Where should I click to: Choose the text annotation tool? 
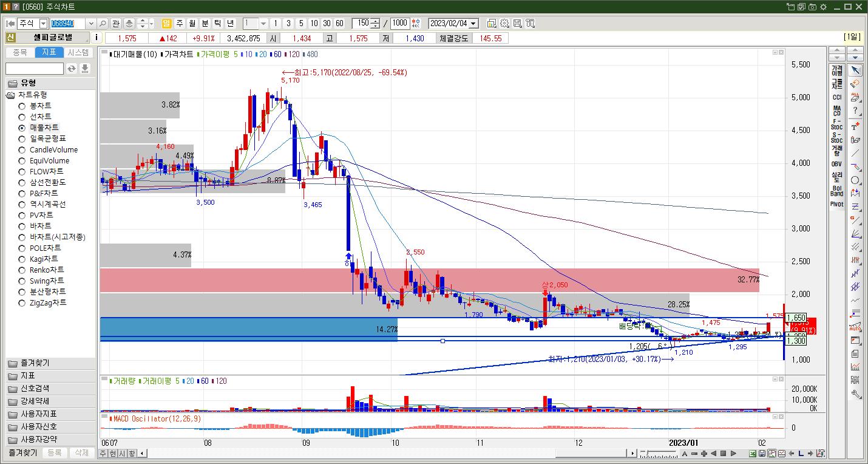click(x=855, y=126)
